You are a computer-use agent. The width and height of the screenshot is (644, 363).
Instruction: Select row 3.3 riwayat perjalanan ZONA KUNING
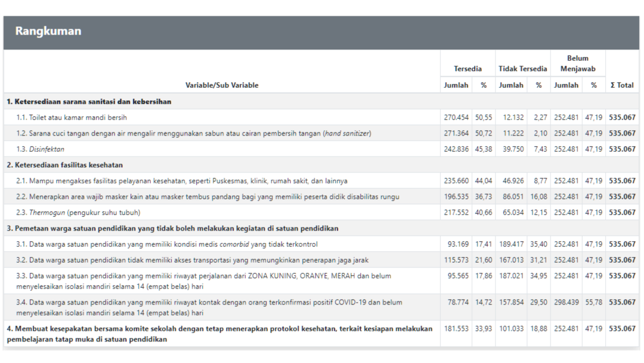pos(321,281)
